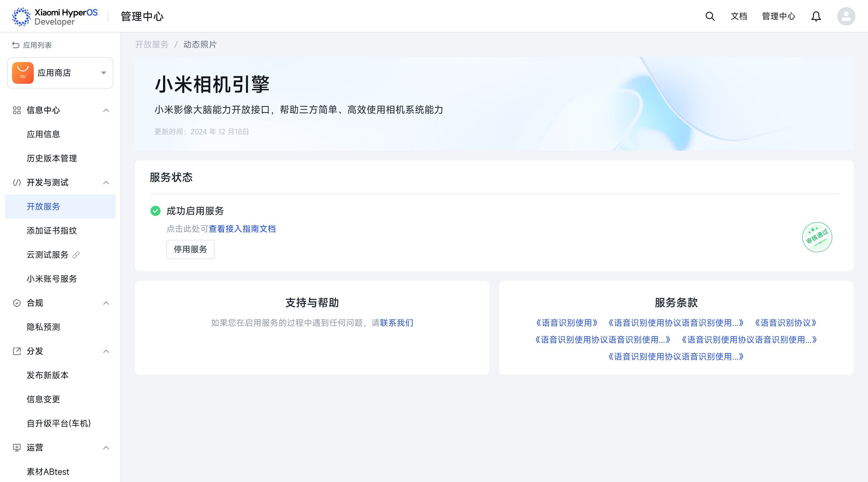Click the 成功启用服务 status text
868x482 pixels.
point(195,211)
